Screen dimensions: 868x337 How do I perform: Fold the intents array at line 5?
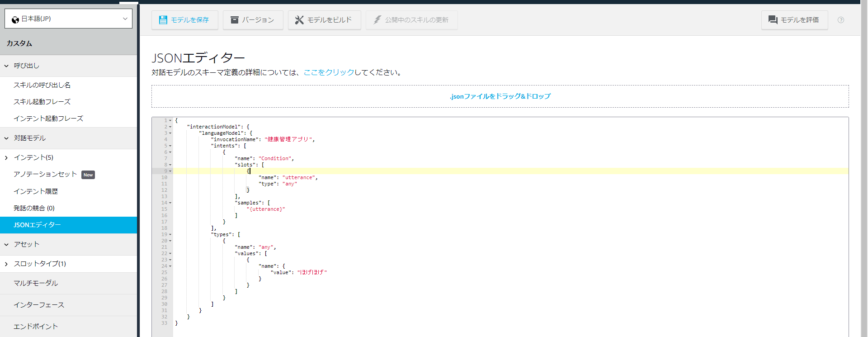[170, 146]
